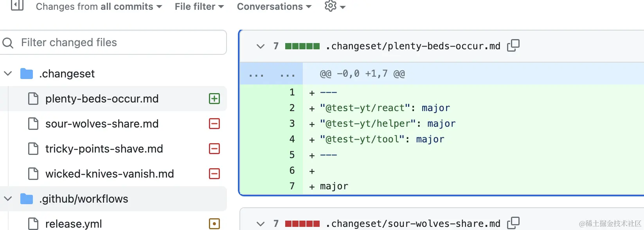Open the File filter menu

click(x=199, y=7)
